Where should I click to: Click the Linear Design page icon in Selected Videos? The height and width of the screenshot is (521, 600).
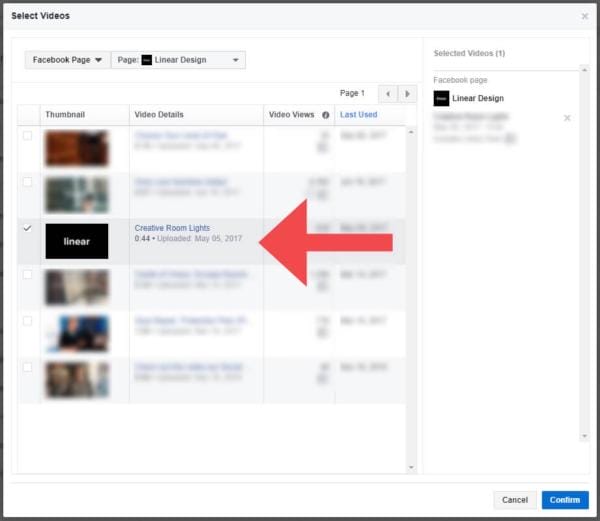coord(441,98)
